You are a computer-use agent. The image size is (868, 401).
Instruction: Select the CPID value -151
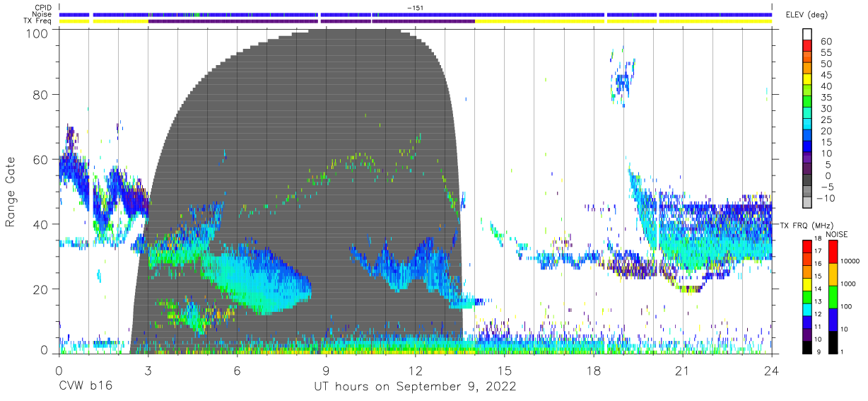[x=416, y=8]
